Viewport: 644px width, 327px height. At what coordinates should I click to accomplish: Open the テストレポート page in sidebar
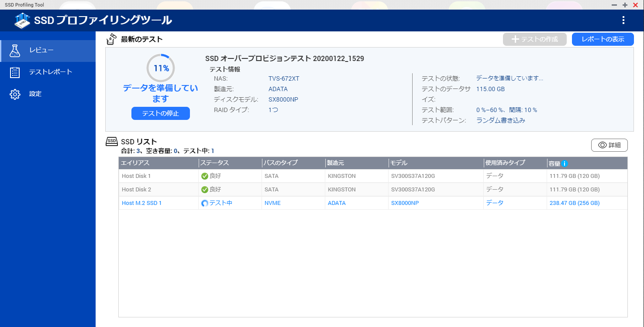pos(48,72)
